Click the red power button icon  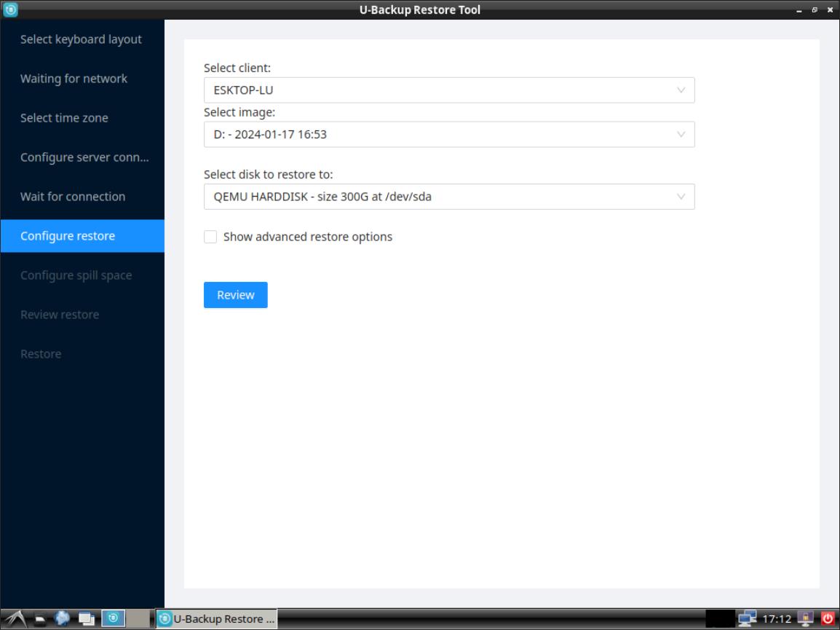828,618
